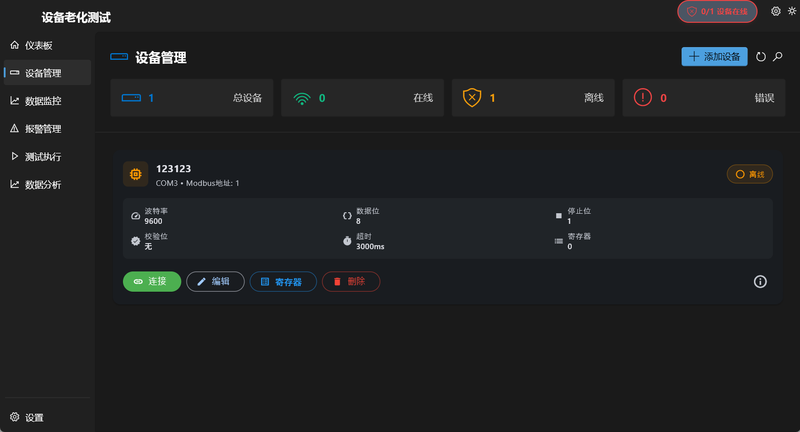Open 报警管理 in the sidebar

(x=42, y=129)
